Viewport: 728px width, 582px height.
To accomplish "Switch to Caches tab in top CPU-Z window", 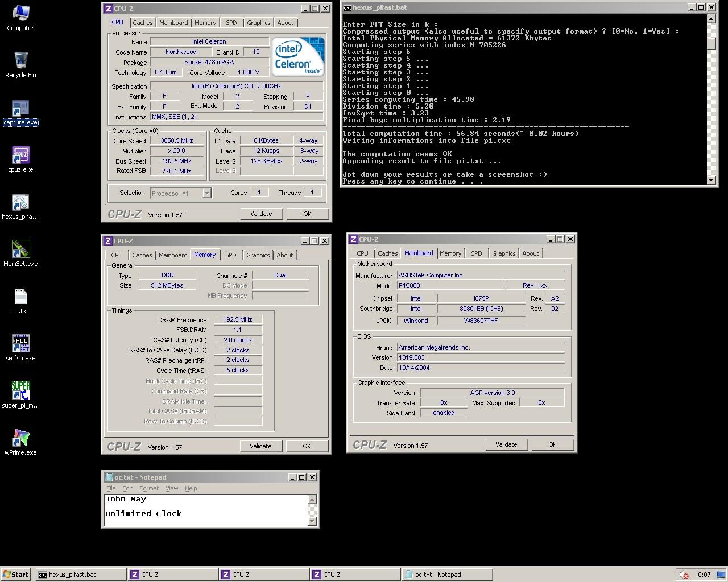I will point(142,23).
